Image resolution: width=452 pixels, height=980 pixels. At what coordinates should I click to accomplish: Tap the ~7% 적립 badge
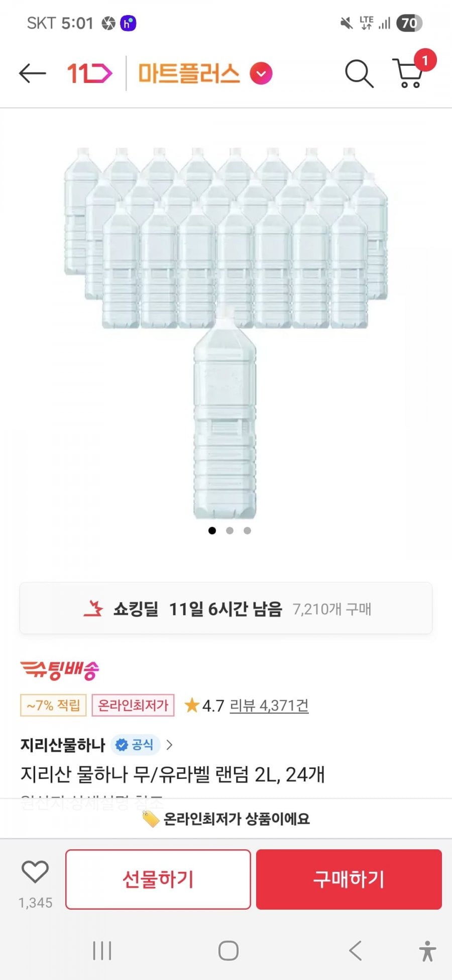pos(53,706)
